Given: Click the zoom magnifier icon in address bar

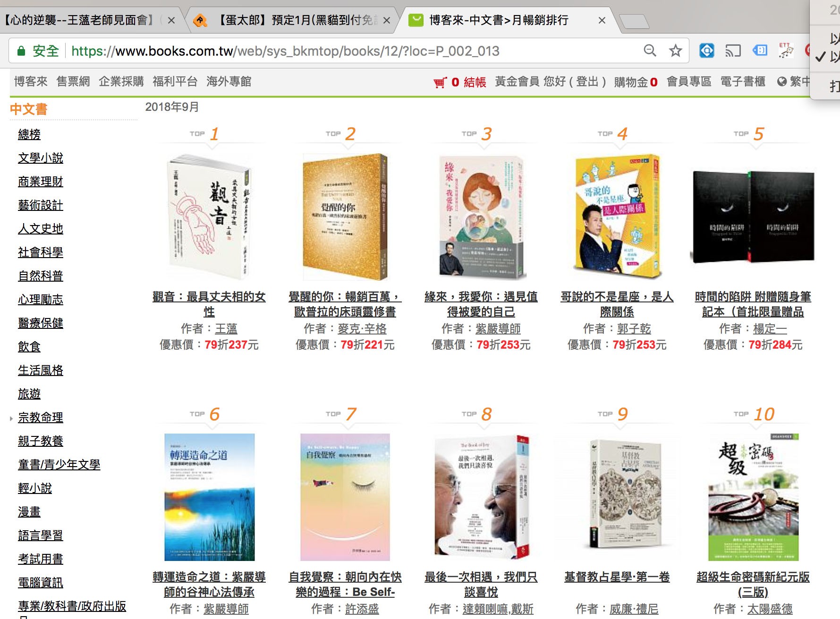Looking at the screenshot, I should tap(650, 50).
